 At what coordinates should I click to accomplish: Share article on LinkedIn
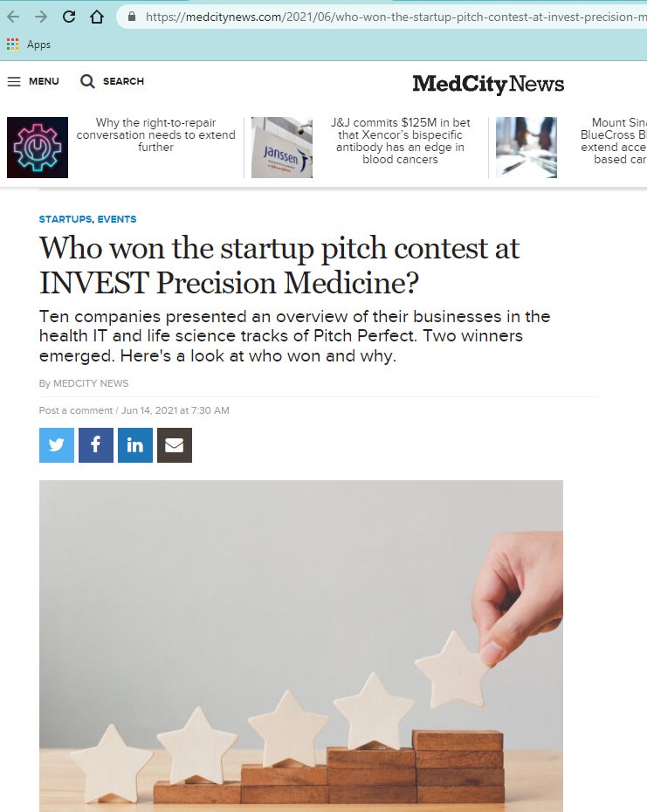(x=135, y=444)
